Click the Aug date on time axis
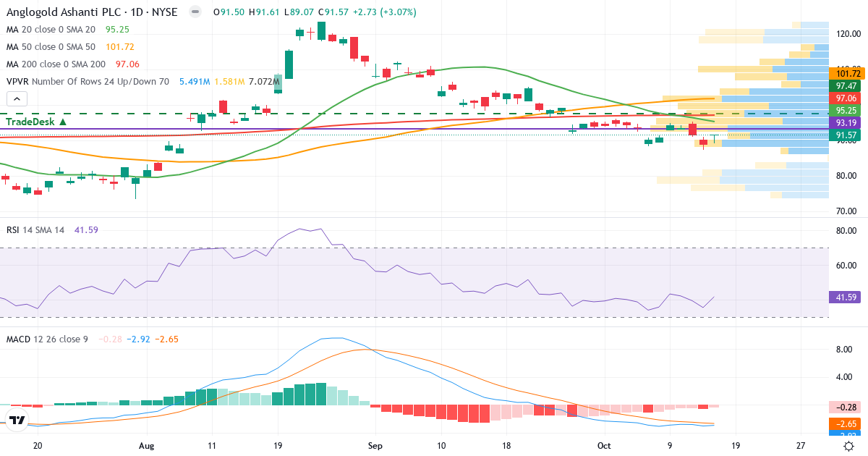Viewport: 868px width, 456px height. [x=147, y=447]
